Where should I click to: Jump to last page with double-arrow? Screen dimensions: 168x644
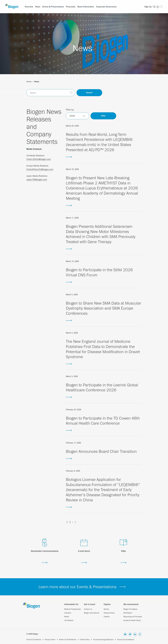point(75,522)
